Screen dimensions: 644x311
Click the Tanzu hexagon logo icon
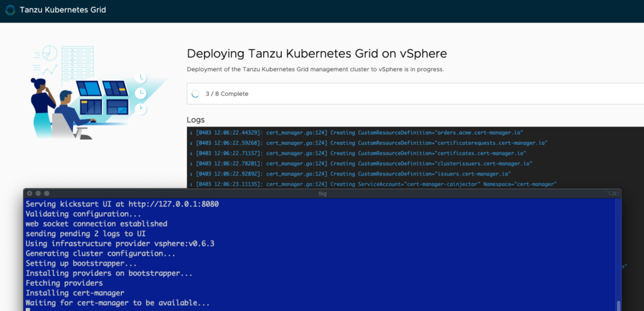(10, 11)
